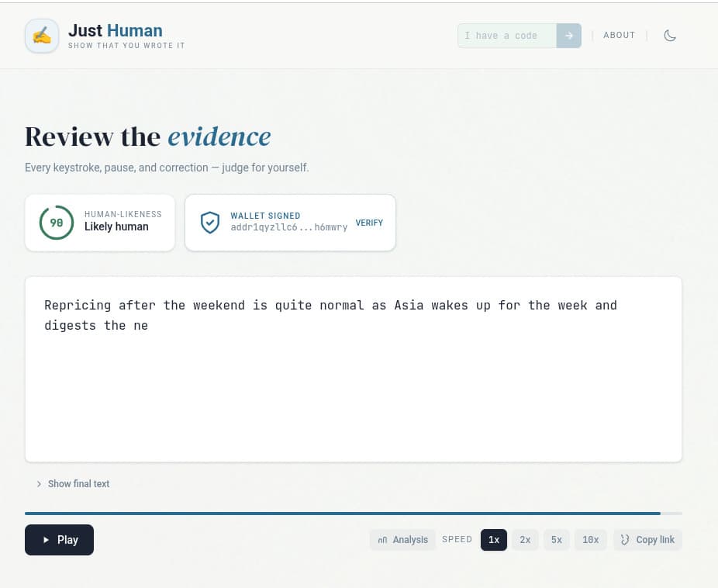
Task: Switch playback speed to 5x
Action: (556, 540)
